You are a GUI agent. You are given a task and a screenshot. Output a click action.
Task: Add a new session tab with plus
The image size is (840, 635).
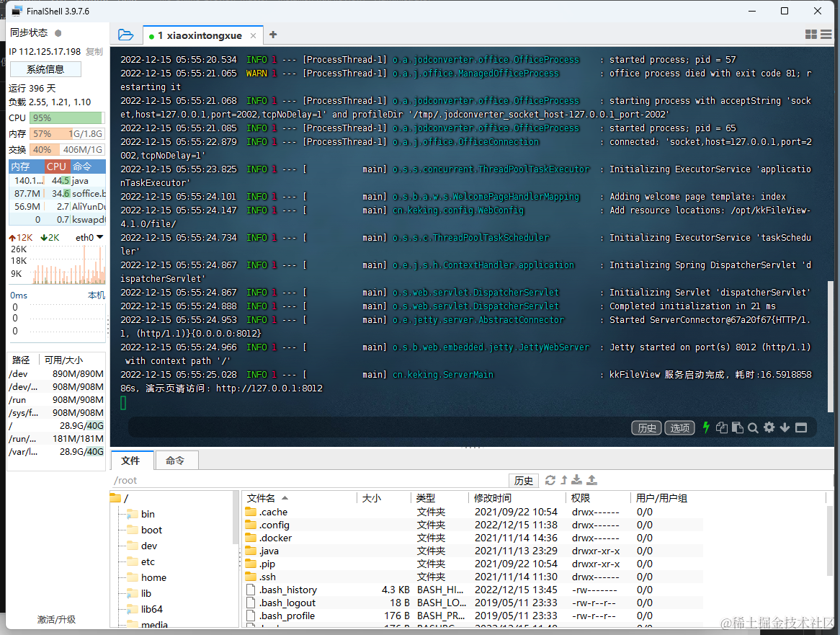click(273, 35)
